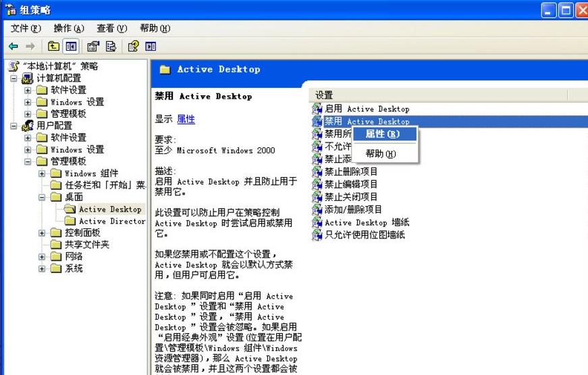Screen dimensions: 588x375
Task: Click the Up One Level toolbar icon
Action: [x=53, y=46]
